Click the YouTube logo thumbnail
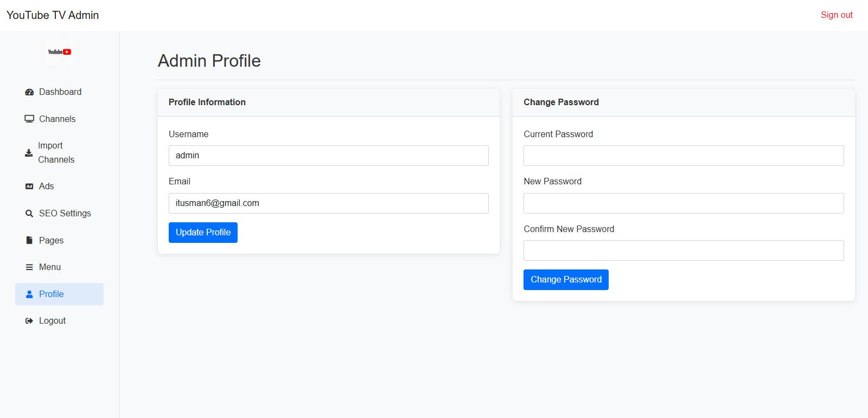The image size is (868, 418). coord(59,52)
